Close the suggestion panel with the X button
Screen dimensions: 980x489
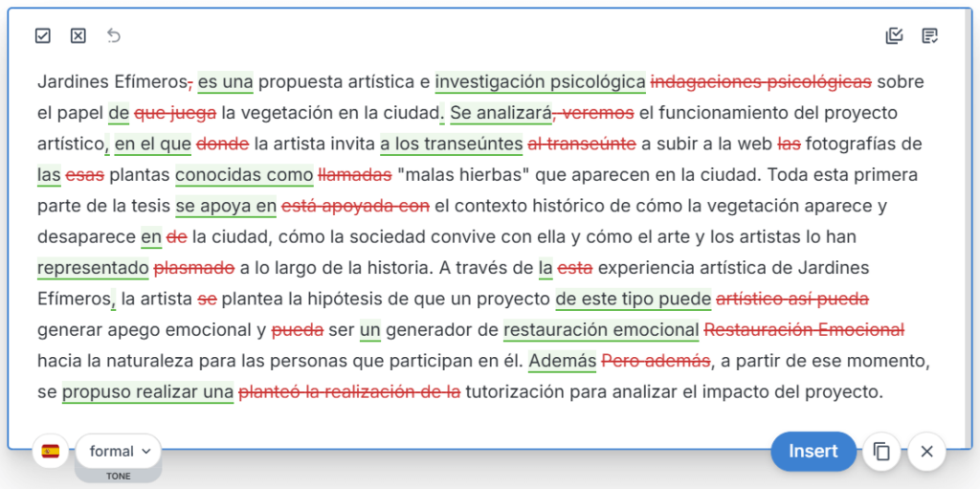point(926,452)
